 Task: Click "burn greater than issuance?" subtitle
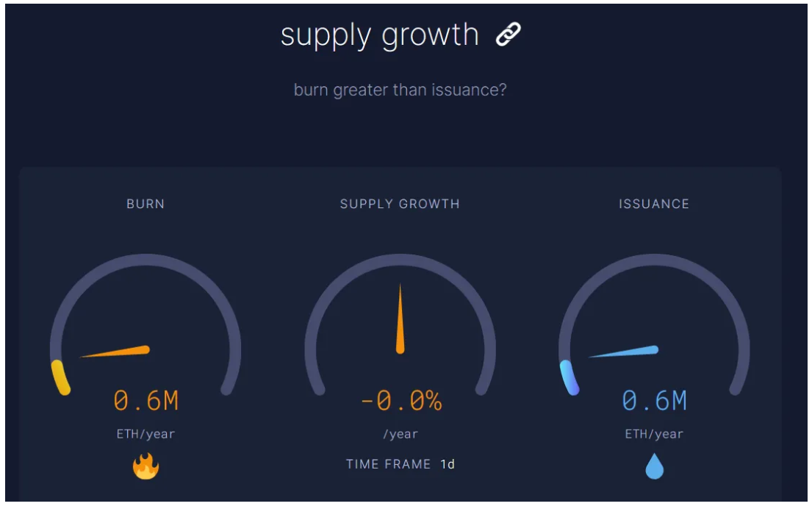pyautogui.click(x=400, y=90)
